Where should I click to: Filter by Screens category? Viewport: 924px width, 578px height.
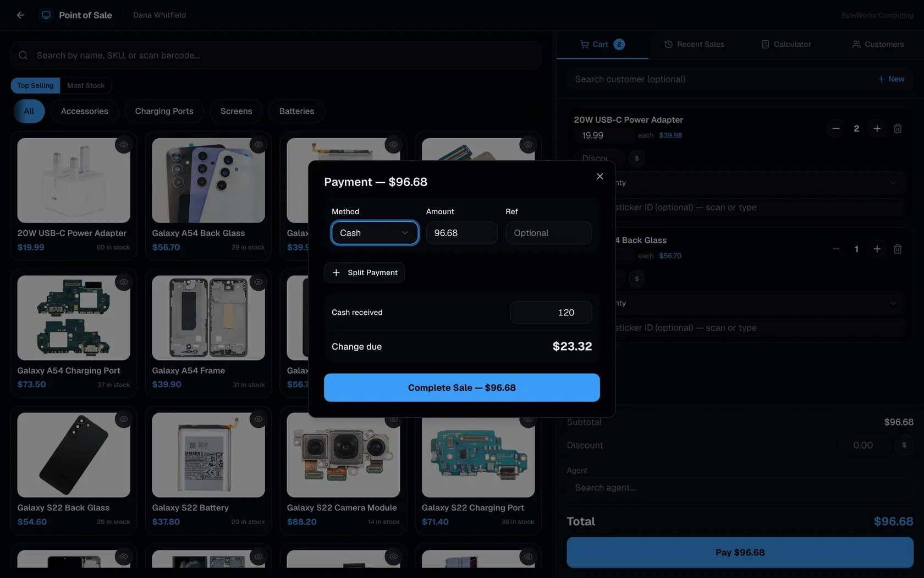[x=237, y=111]
